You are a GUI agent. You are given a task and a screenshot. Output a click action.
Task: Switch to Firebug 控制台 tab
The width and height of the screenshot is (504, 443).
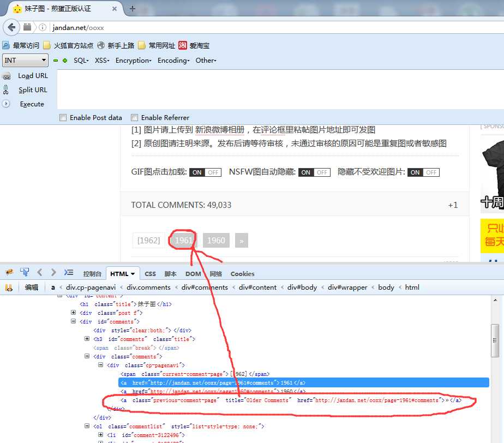(x=92, y=273)
